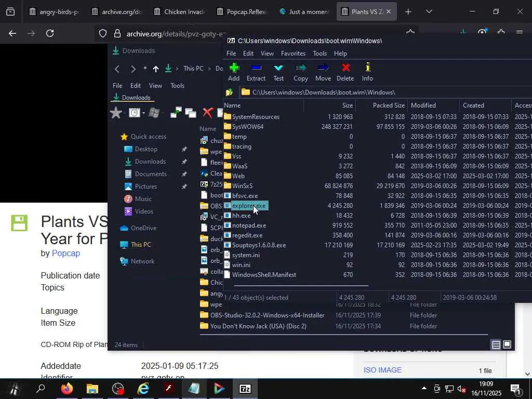Click the red X delete icon in Downloads window
The height and width of the screenshot is (399, 532).
[208, 113]
